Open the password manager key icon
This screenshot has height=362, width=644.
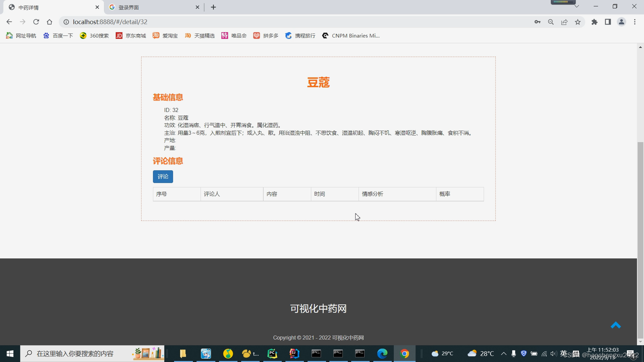tap(537, 22)
